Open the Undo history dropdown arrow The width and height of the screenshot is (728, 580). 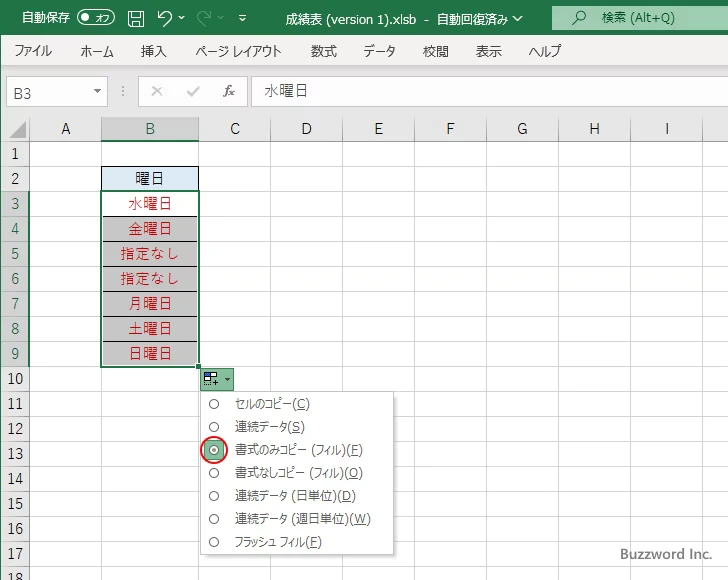(x=182, y=18)
